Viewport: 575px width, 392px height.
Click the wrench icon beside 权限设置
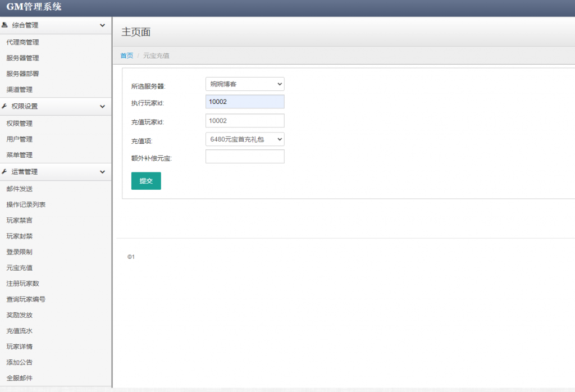(4, 106)
